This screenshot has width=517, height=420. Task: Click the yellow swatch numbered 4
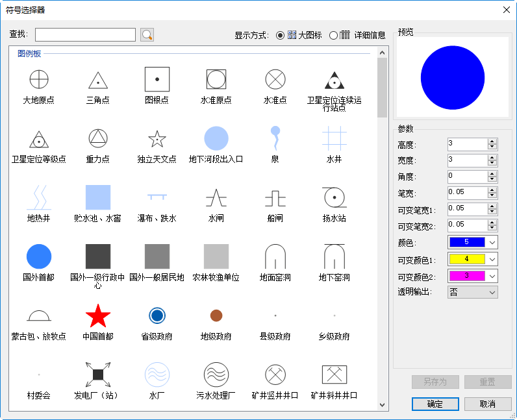pyautogui.click(x=467, y=259)
